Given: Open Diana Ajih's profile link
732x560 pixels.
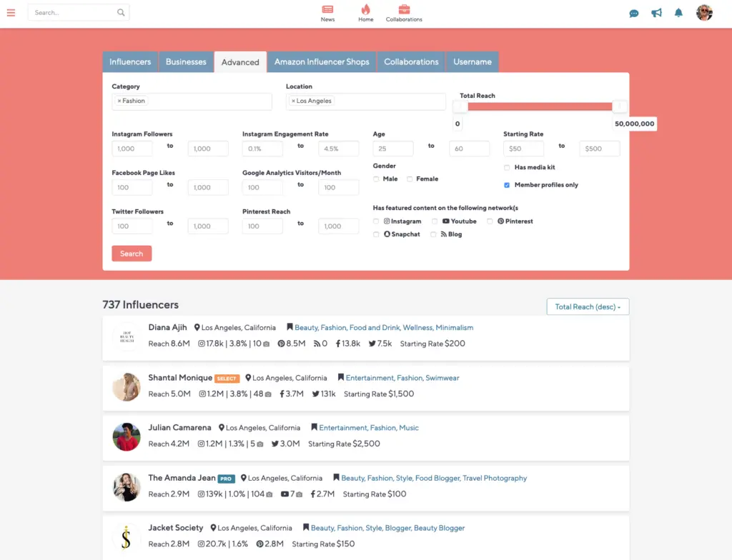Looking at the screenshot, I should click(168, 327).
